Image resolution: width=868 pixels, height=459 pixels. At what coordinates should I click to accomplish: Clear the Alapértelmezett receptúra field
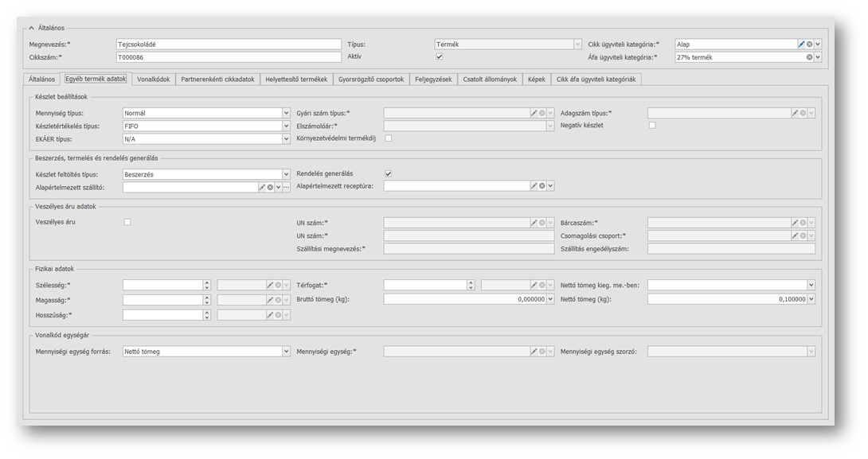click(x=542, y=186)
